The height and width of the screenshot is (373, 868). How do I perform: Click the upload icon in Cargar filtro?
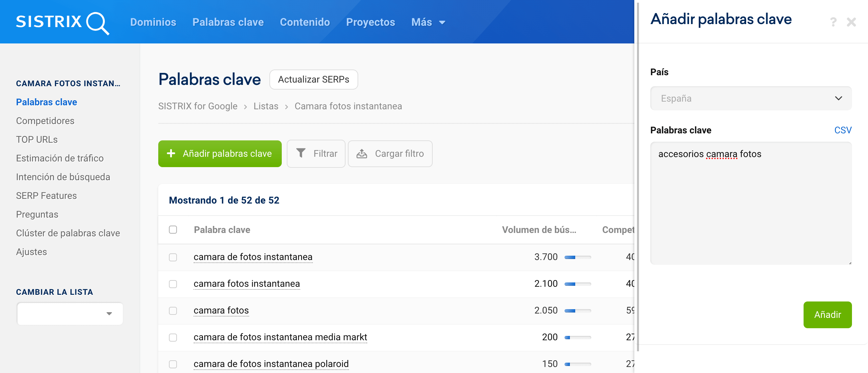click(362, 153)
